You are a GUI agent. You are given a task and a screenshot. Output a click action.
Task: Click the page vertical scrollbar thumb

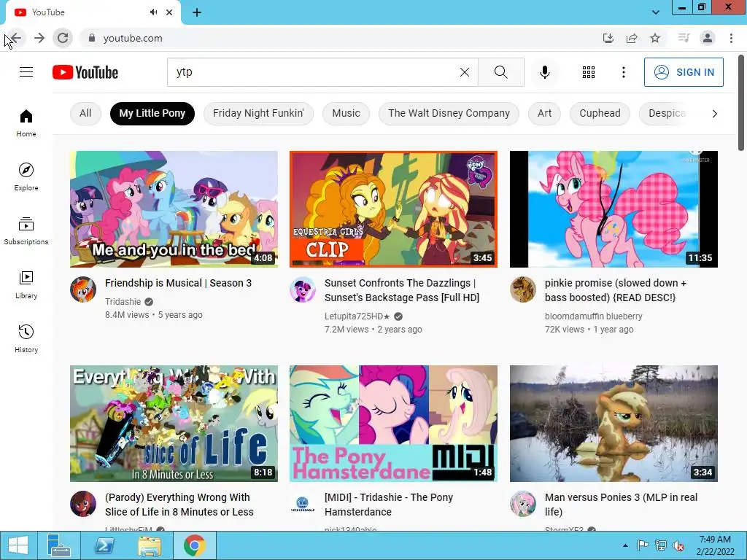741,103
